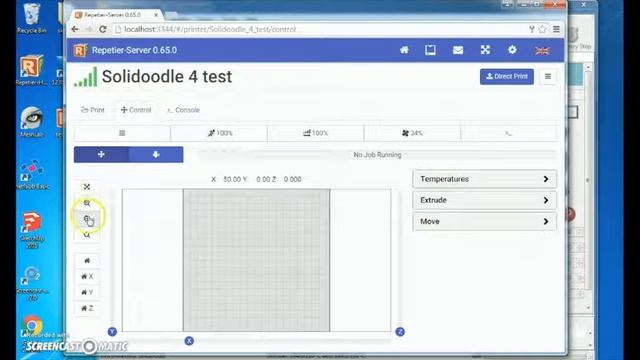Click the Repetier-Server 0.65.0 header title
The height and width of the screenshot is (360, 640).
click(x=134, y=50)
